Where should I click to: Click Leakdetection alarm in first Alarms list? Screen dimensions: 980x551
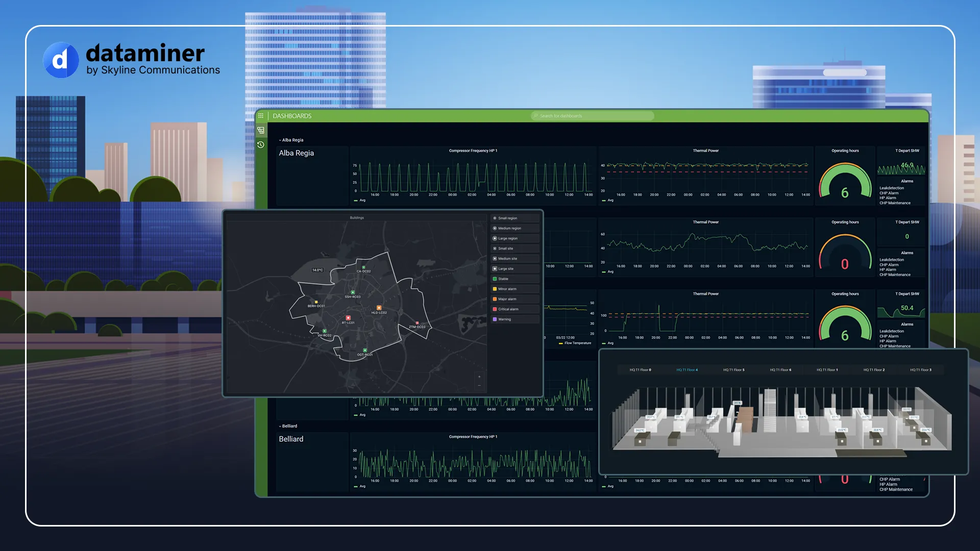click(892, 188)
